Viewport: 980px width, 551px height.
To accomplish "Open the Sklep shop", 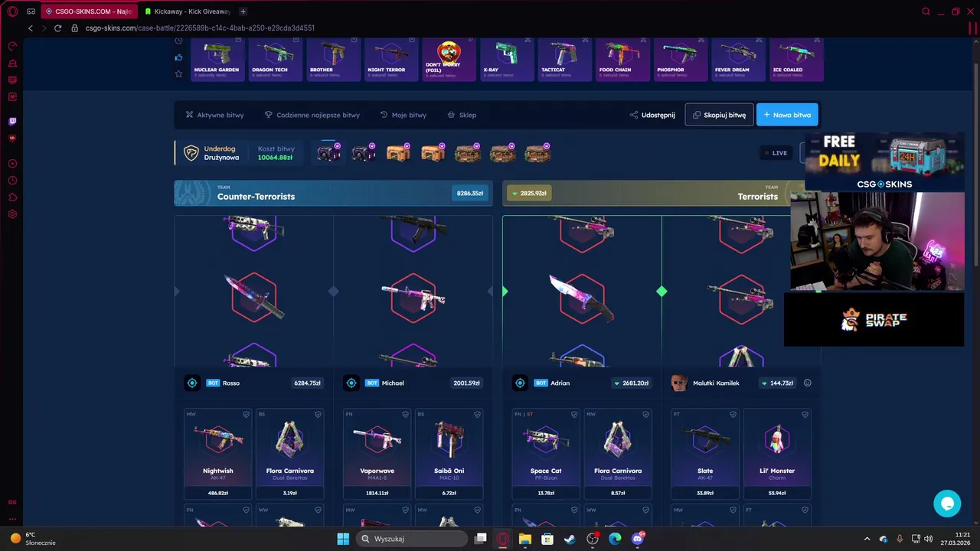I will tap(462, 115).
